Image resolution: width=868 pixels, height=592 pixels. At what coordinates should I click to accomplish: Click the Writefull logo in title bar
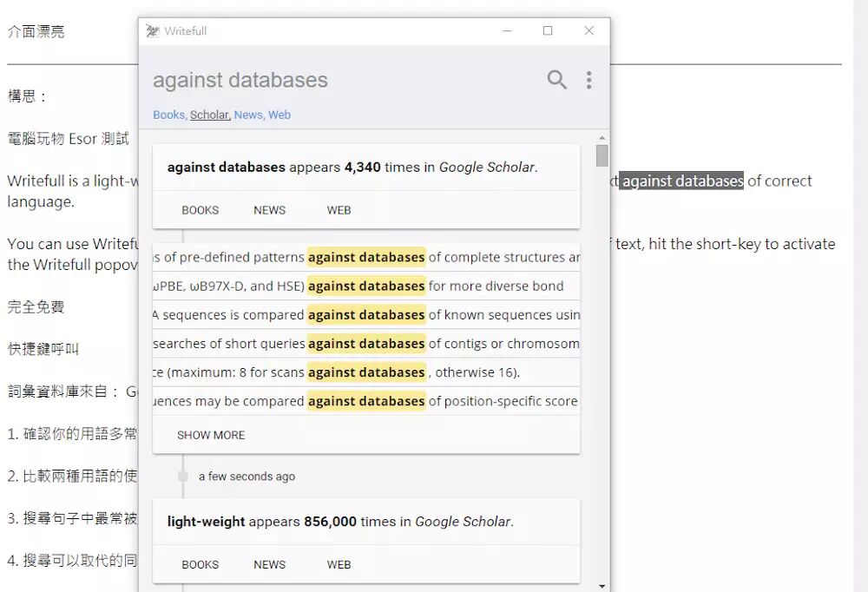pos(153,31)
